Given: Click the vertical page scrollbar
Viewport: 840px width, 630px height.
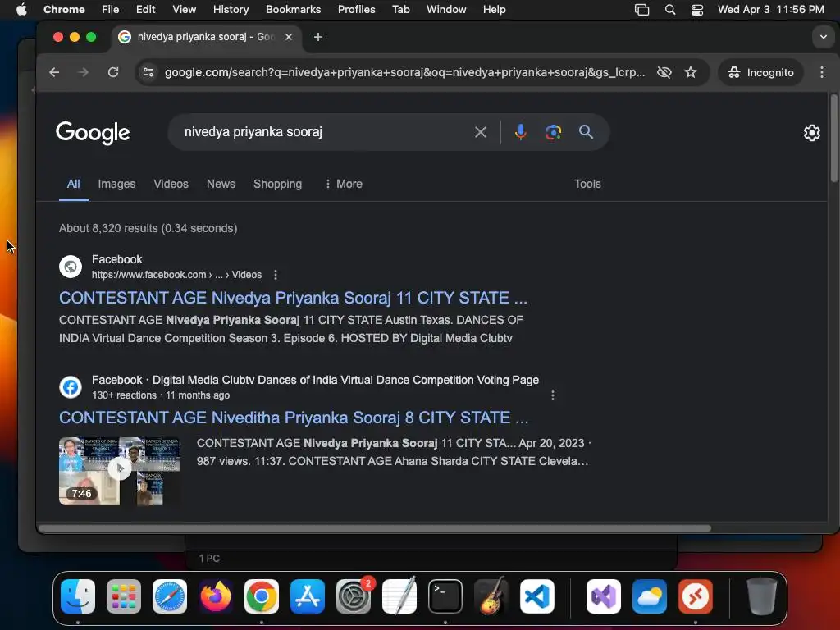Looking at the screenshot, I should tap(833, 138).
